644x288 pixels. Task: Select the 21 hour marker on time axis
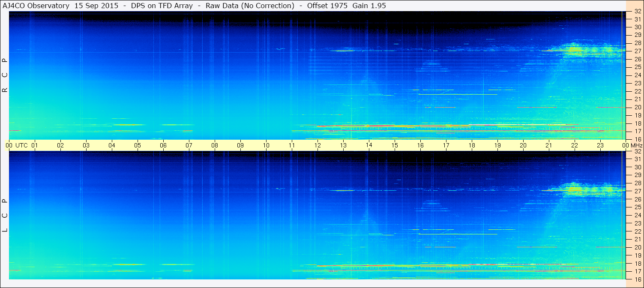549,145
